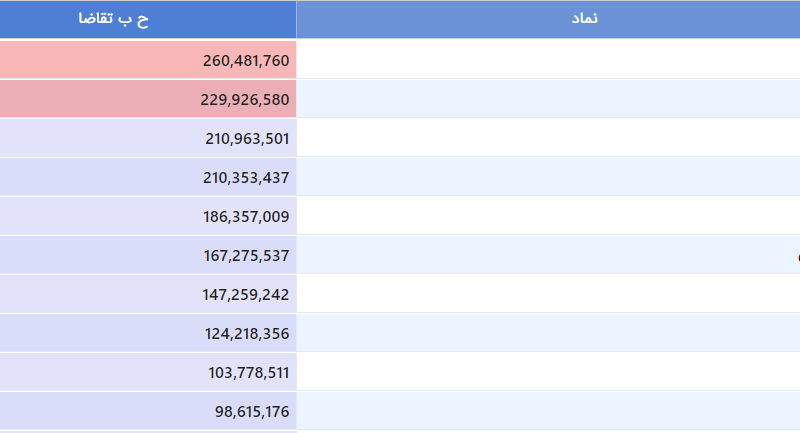Select the نماد cell in the 167,275,537 row
Viewport: 800px width, 433px height.
tap(548, 255)
